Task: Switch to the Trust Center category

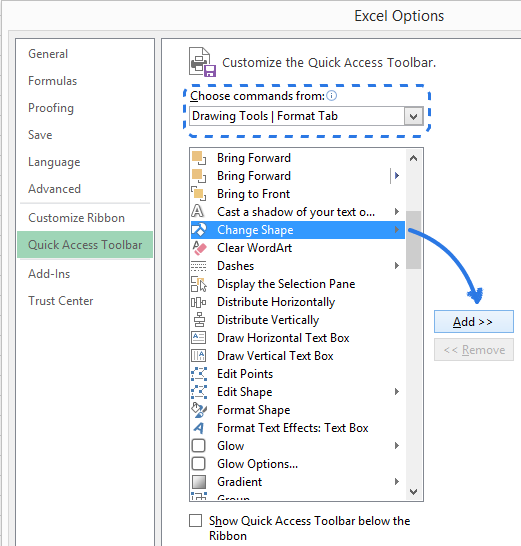Action: (x=61, y=301)
